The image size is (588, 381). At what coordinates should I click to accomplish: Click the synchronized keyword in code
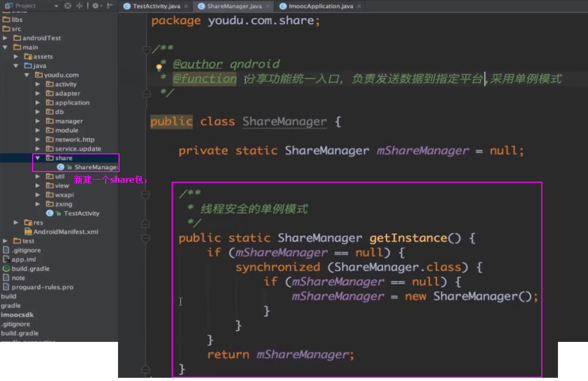point(278,267)
